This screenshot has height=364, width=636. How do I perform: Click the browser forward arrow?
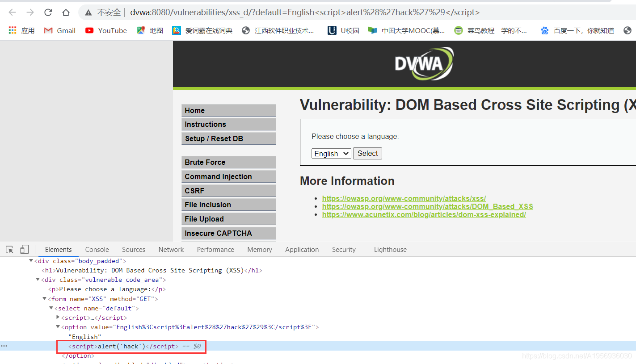coord(30,13)
